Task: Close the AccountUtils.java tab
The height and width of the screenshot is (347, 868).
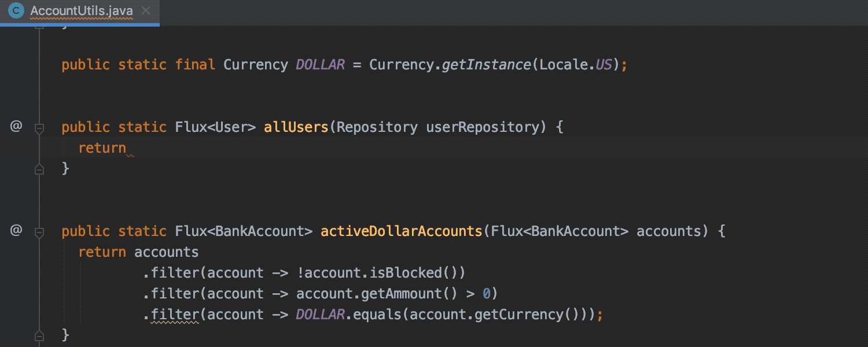Action: pos(146,10)
